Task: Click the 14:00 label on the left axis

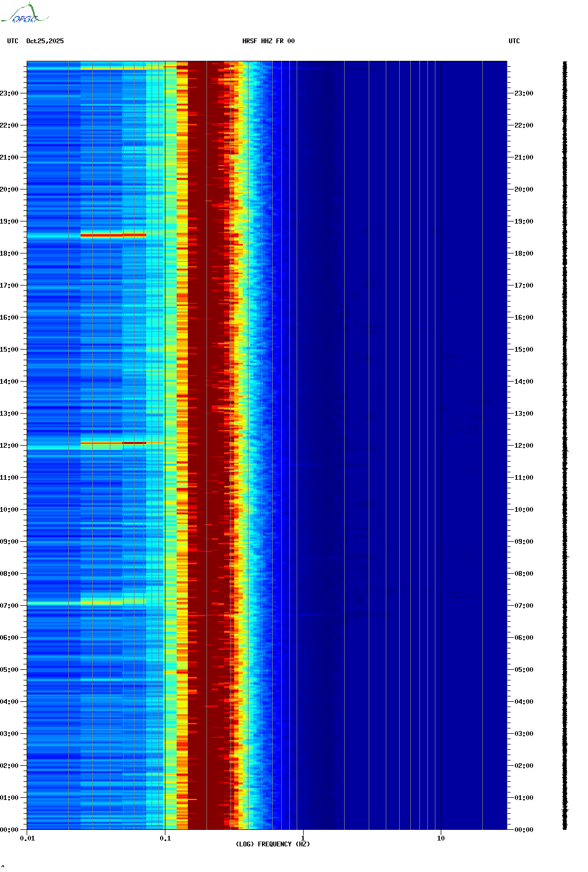Action: [9, 382]
